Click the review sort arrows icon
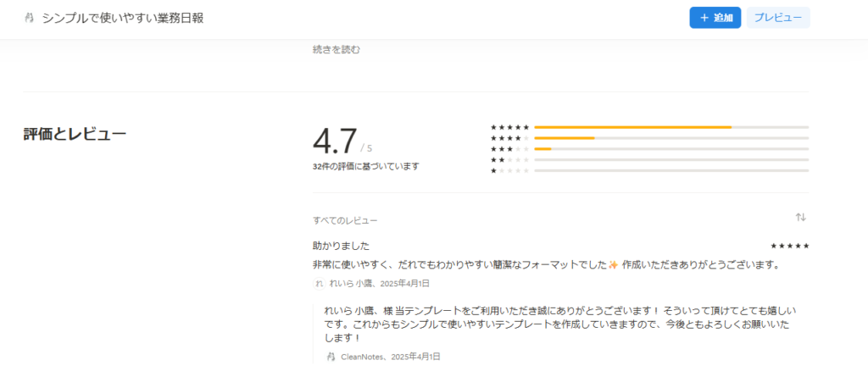Screen dimensions: 868x388 pyautogui.click(x=800, y=218)
